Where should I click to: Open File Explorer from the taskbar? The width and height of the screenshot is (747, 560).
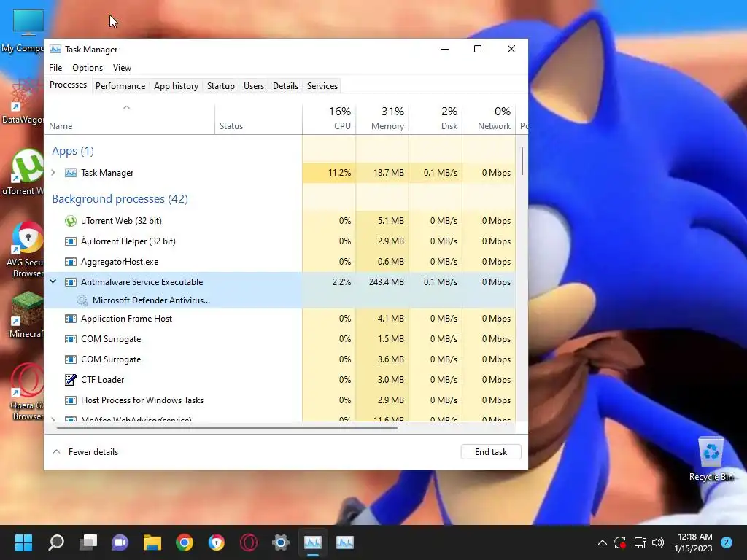152,542
